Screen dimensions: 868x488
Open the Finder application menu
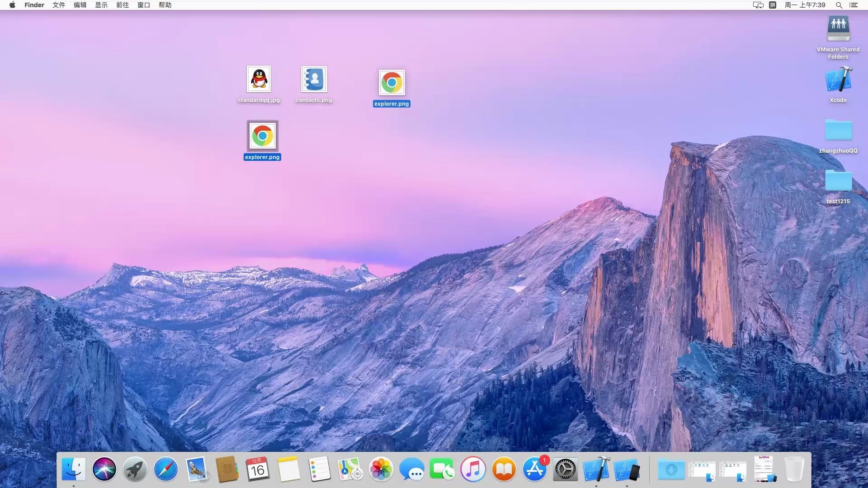point(34,5)
